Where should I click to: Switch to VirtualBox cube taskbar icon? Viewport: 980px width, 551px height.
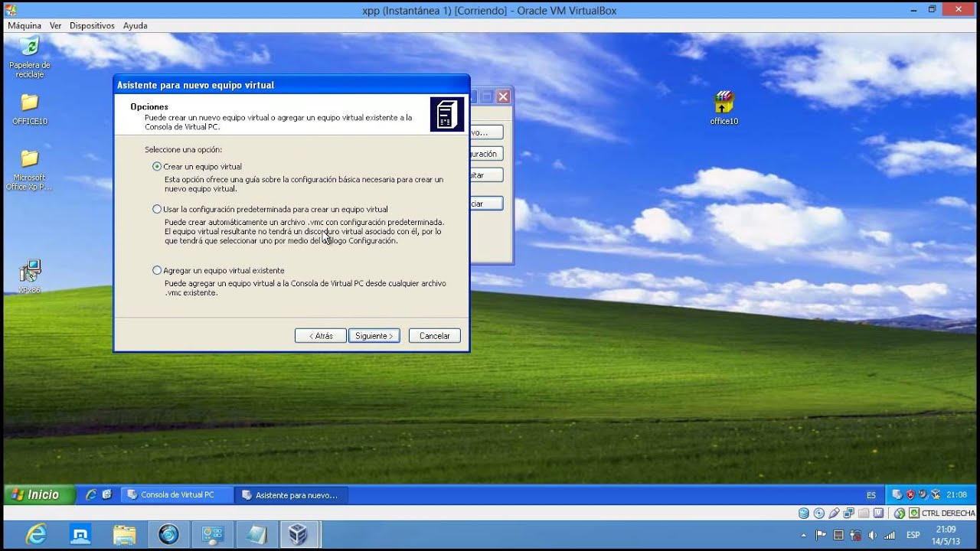click(x=298, y=534)
